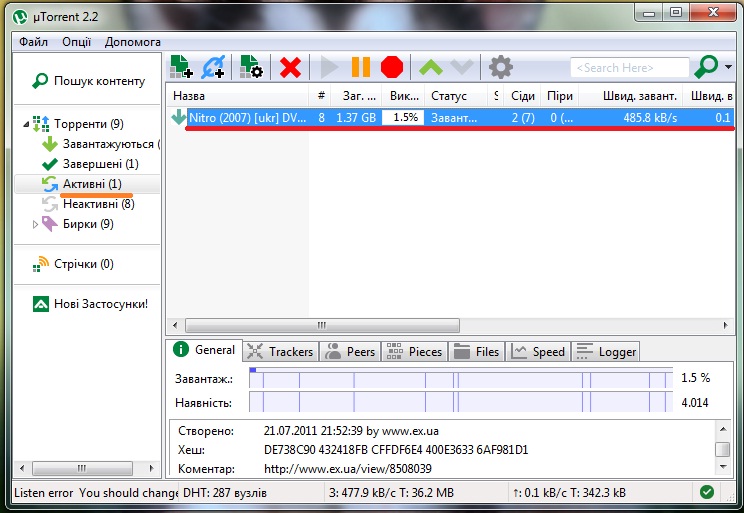Click the grey Move Down Queue arrow
This screenshot has width=744, height=513.
[x=462, y=67]
